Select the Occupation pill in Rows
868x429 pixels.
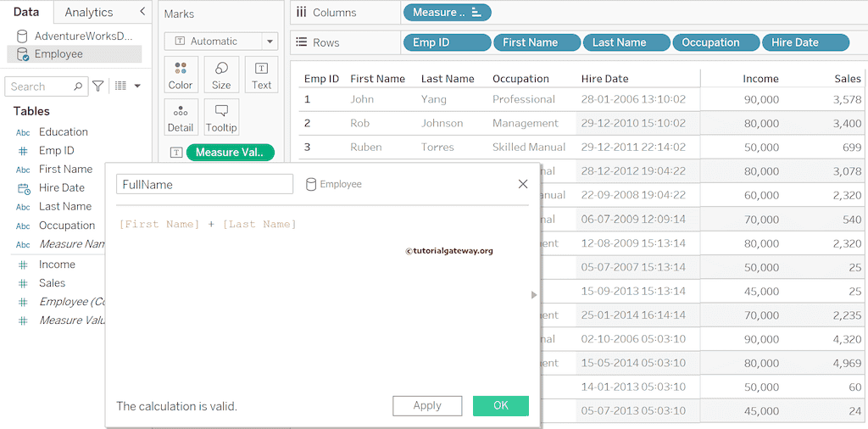[715, 42]
